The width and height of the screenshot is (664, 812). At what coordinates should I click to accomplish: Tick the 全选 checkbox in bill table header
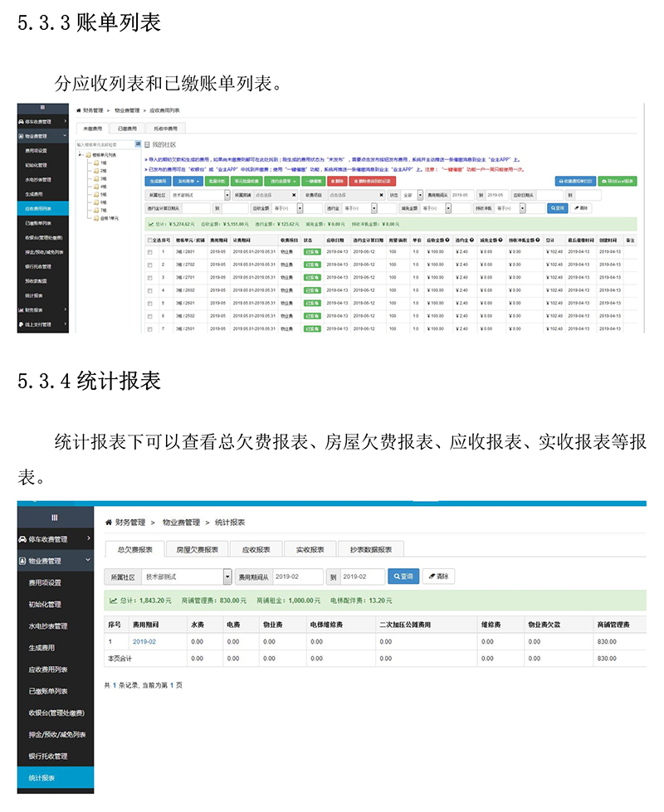pyautogui.click(x=150, y=240)
